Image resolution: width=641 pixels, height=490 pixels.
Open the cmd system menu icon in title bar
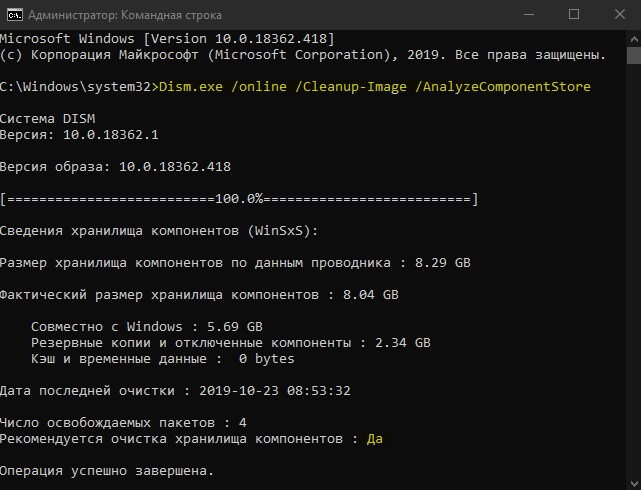[15, 15]
